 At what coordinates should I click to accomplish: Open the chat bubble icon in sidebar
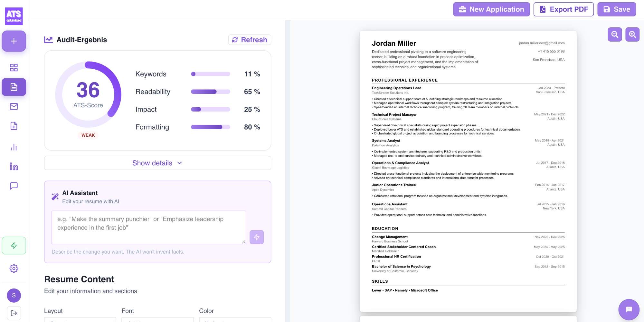14,186
